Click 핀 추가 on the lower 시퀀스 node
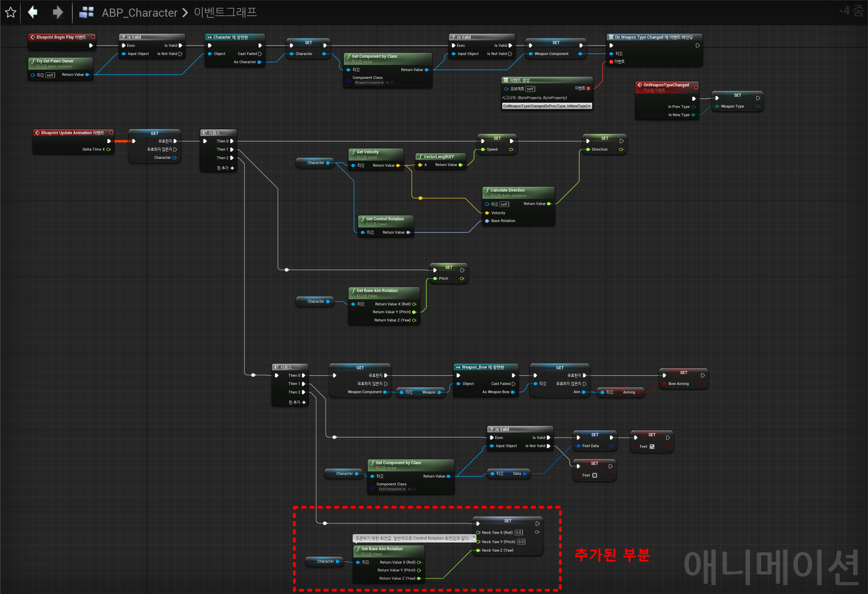This screenshot has width=868, height=594. 297,402
